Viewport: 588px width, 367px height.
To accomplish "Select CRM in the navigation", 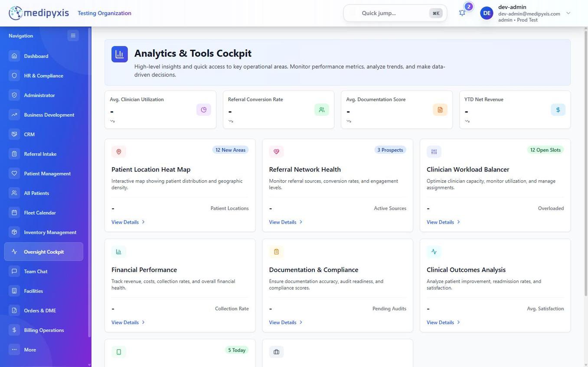I will click(x=44, y=134).
